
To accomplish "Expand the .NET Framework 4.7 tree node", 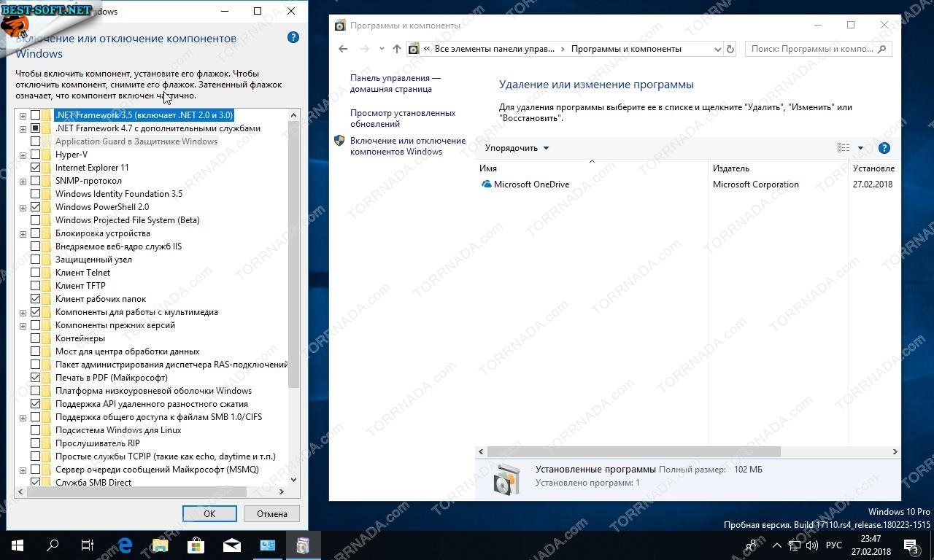I will click(x=23, y=128).
